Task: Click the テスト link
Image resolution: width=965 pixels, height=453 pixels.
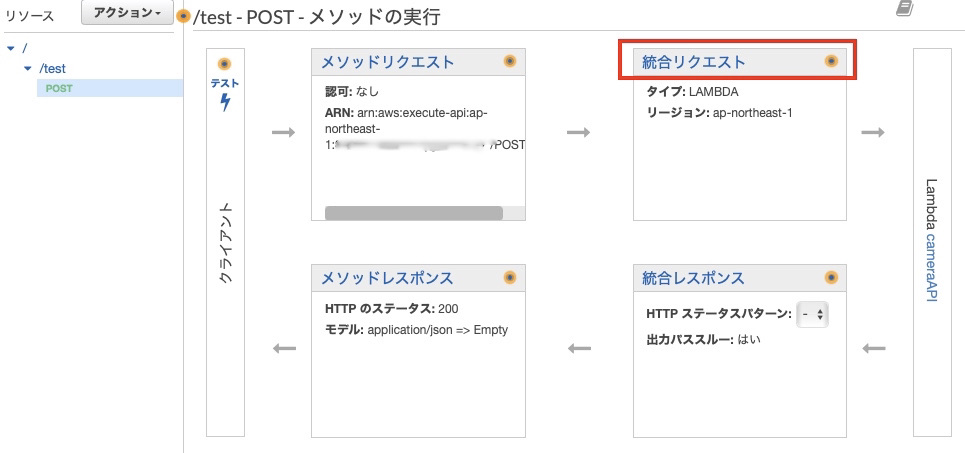Action: (x=225, y=83)
